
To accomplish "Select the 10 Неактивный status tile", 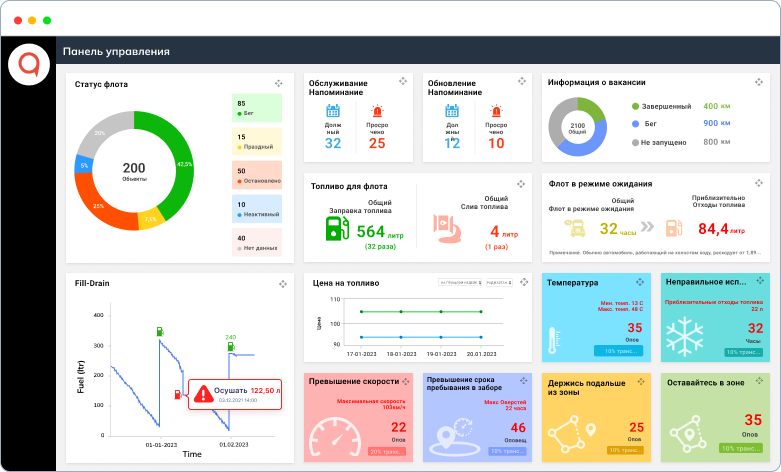I will click(x=257, y=209).
